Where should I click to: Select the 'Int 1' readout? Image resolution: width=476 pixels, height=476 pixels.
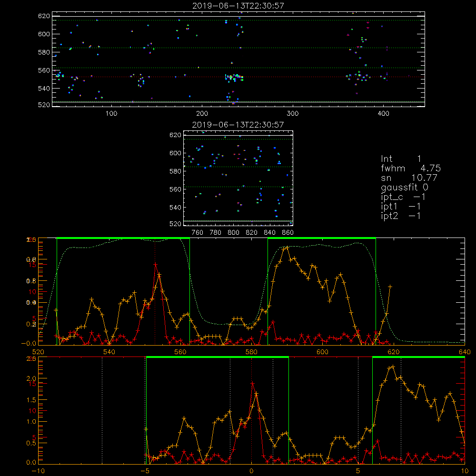pos(401,159)
